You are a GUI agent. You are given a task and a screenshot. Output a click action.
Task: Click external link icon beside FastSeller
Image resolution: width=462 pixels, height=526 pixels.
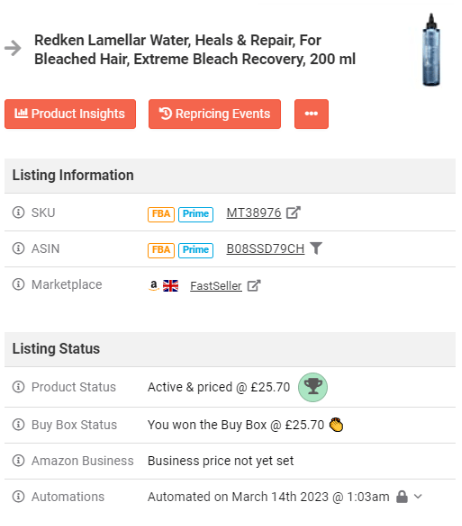254,286
